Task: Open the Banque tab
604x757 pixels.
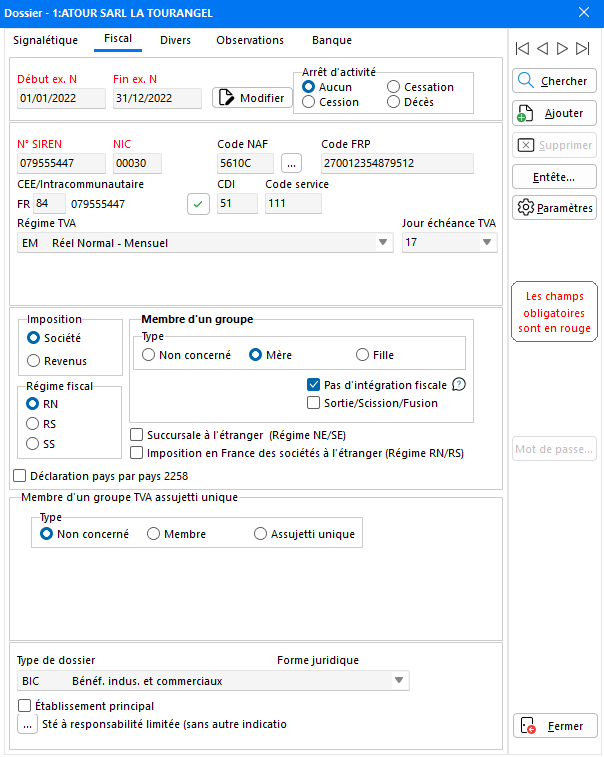Action: 332,40
